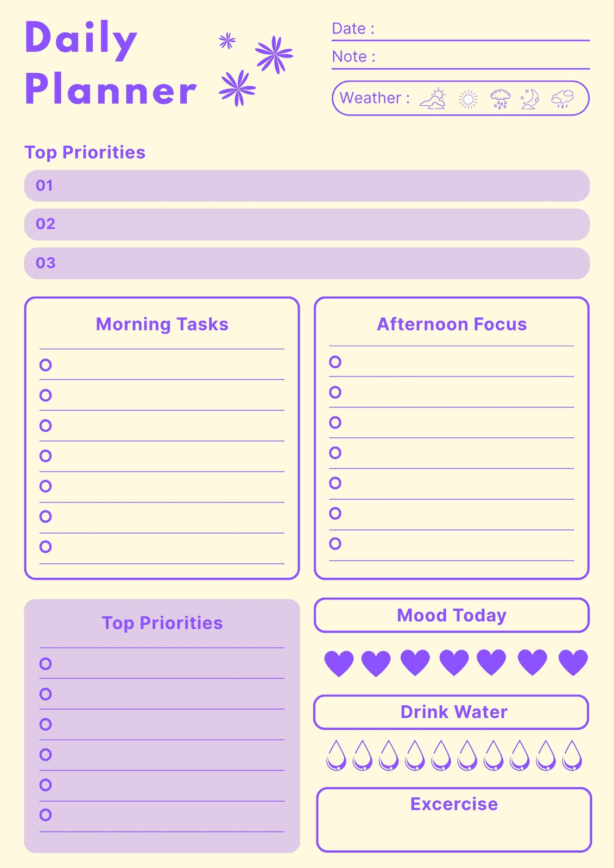Screen dimensions: 614x868
Task: Choose the rainy cloud weather icon
Action: 500,99
